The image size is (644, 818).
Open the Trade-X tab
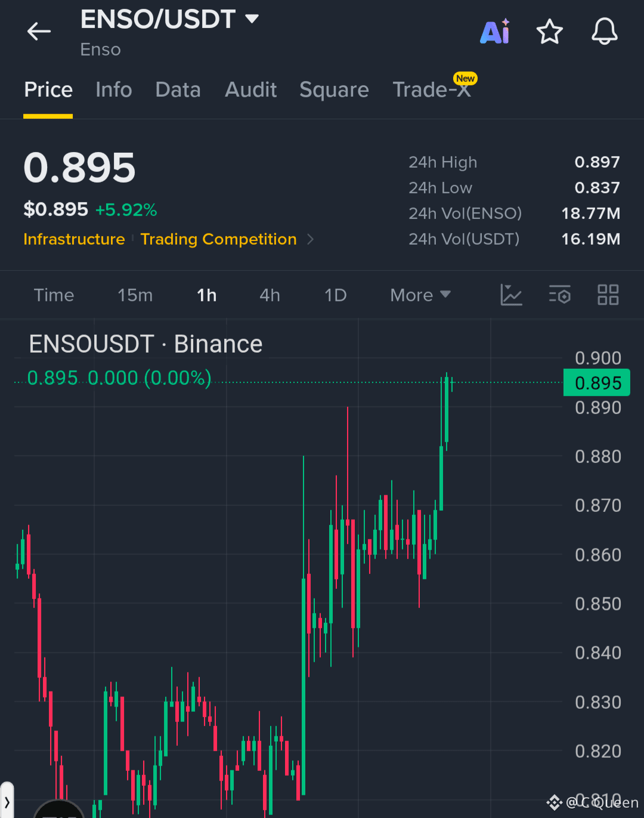(432, 89)
